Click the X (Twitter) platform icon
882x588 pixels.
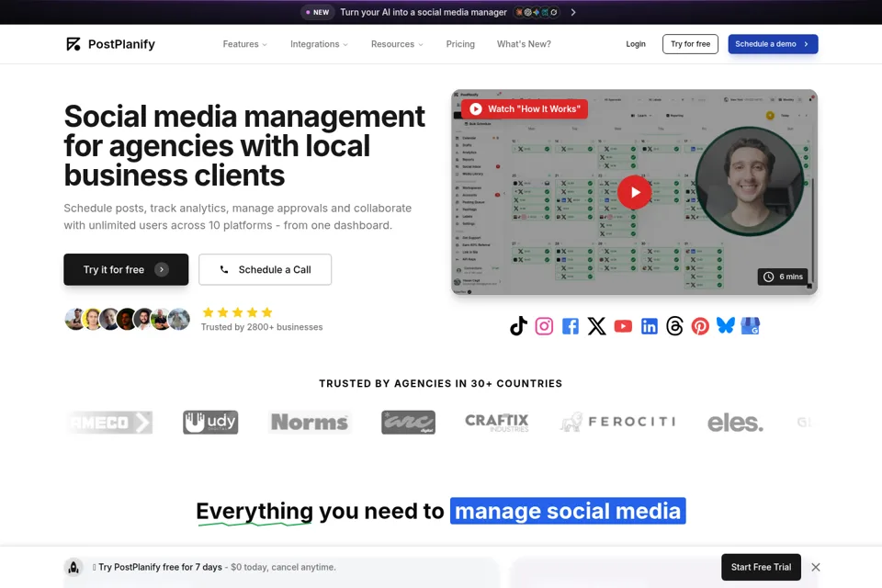597,326
